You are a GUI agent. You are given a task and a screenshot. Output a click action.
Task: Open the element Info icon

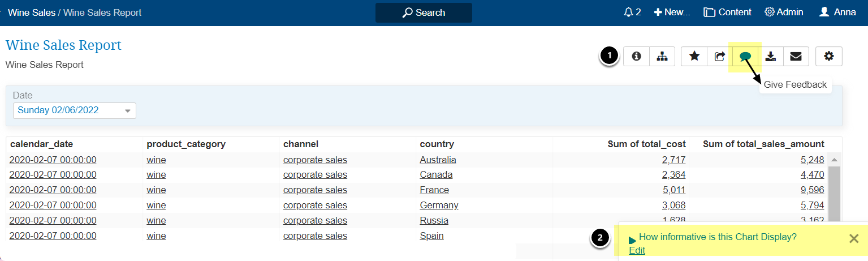point(636,56)
